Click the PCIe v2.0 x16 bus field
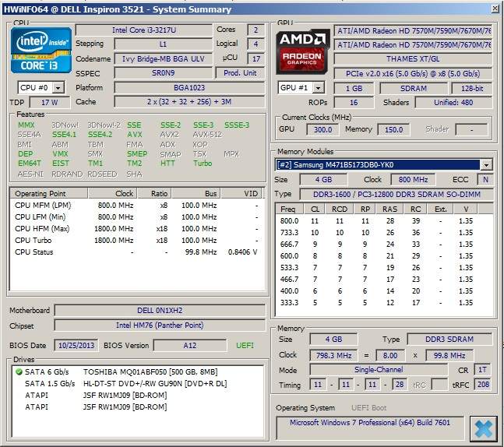 [x=413, y=73]
